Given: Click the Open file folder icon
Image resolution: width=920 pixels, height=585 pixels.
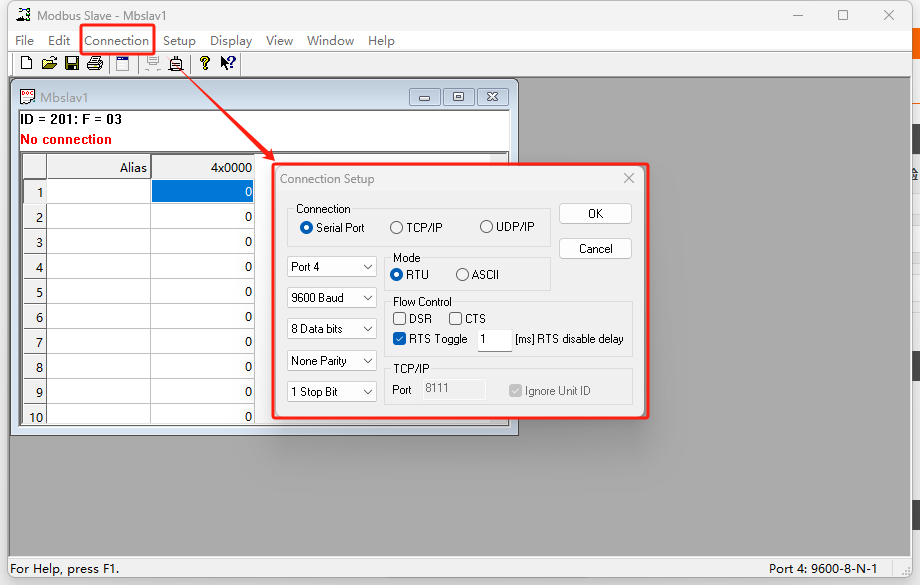Looking at the screenshot, I should 49,64.
